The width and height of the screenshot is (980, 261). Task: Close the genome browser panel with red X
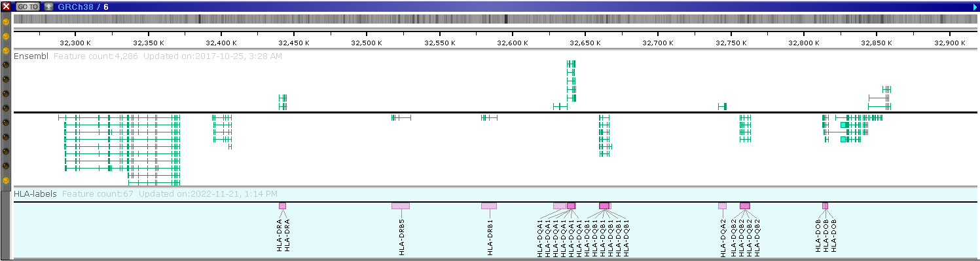coord(6,6)
